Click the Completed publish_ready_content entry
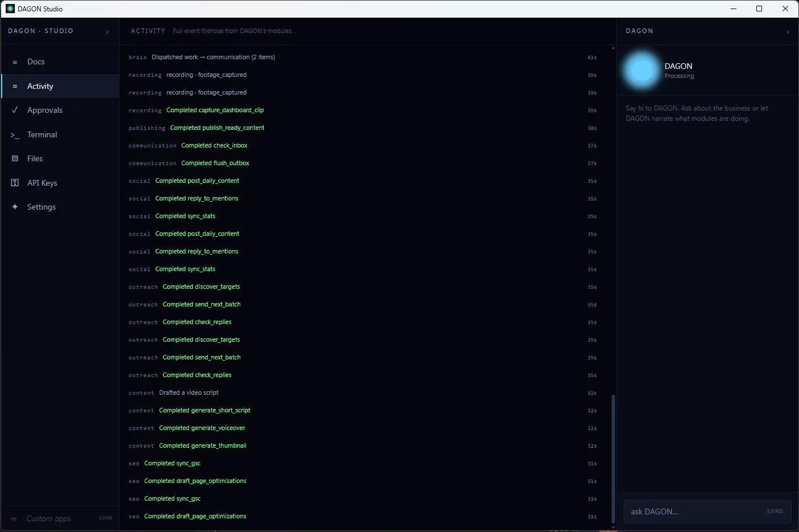799x532 pixels. (x=217, y=128)
